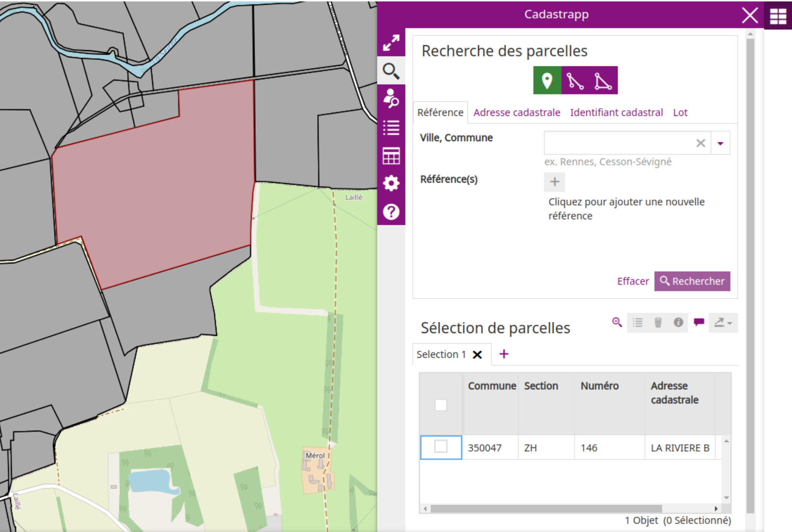Click the horizontal scrollbar of parcel table
792x532 pixels.
(546, 509)
